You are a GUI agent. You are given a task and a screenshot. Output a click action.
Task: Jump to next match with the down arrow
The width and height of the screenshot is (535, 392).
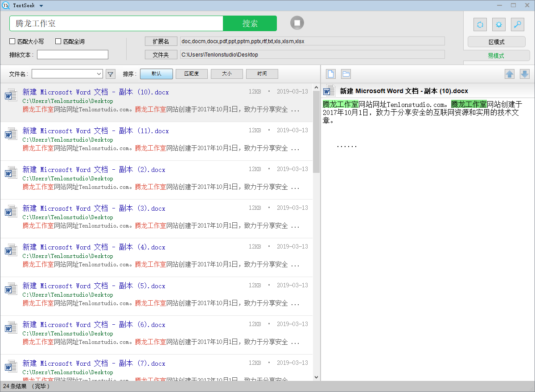click(525, 74)
